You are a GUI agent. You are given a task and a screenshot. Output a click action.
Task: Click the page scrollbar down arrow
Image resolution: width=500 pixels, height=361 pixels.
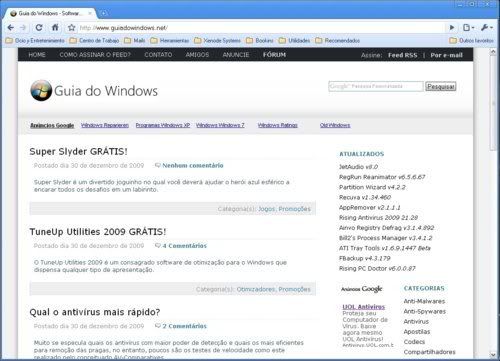[x=493, y=355]
